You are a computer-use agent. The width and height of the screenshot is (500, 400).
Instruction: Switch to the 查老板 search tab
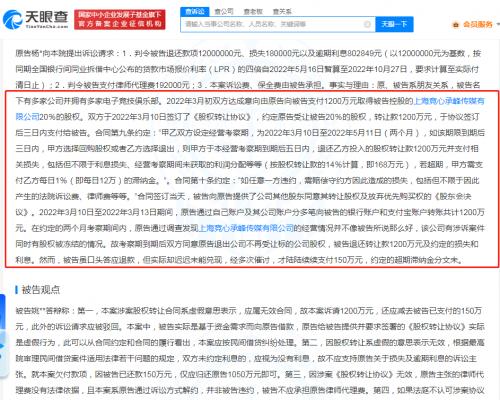tap(253, 11)
